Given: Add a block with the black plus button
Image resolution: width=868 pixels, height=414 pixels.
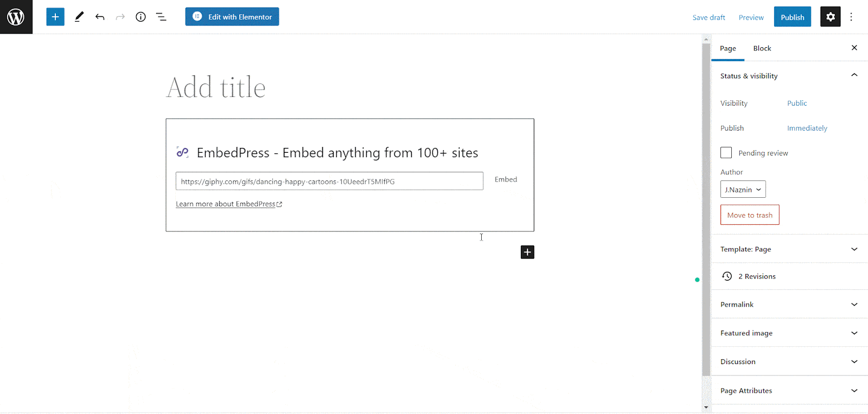Looking at the screenshot, I should pyautogui.click(x=527, y=252).
